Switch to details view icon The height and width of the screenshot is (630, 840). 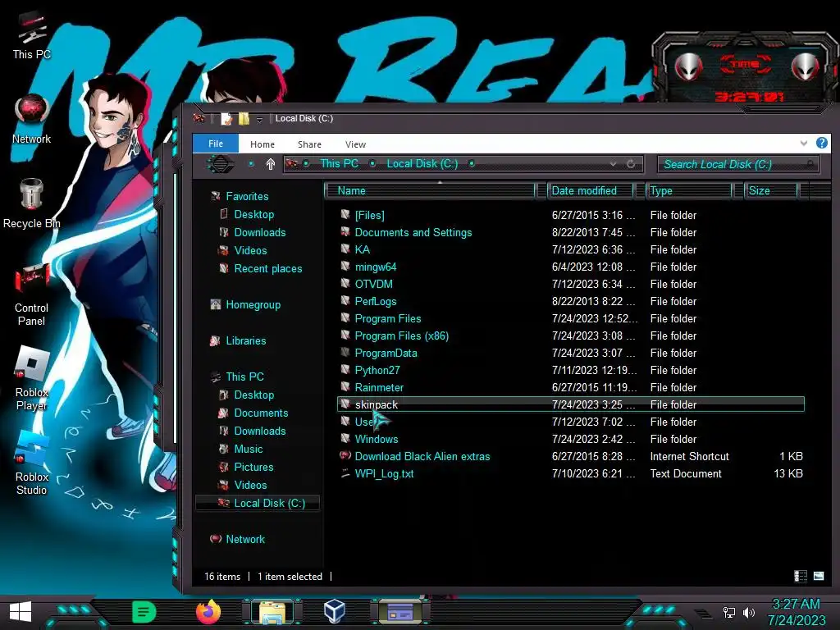[801, 576]
